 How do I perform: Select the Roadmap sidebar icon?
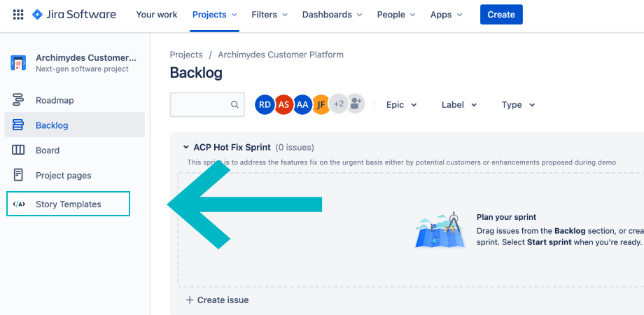18,100
